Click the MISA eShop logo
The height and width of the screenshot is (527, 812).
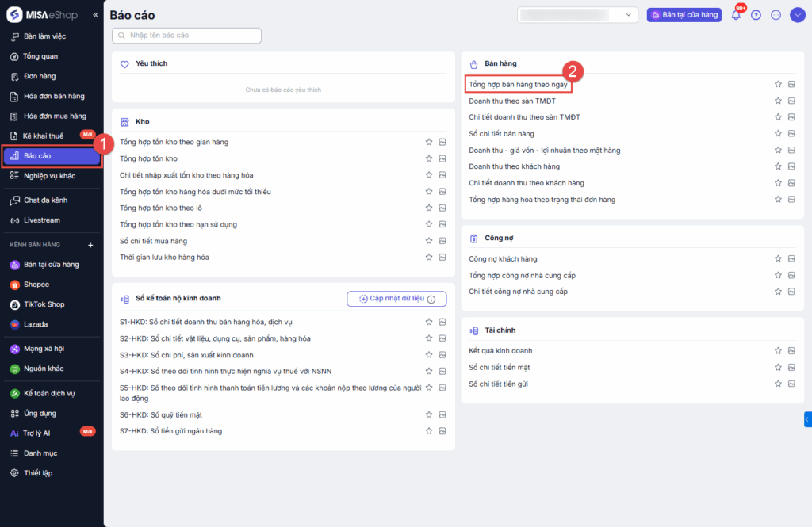tap(44, 15)
